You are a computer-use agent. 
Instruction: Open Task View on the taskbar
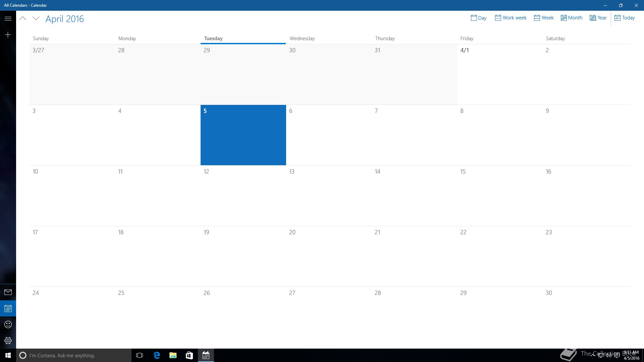(140, 355)
